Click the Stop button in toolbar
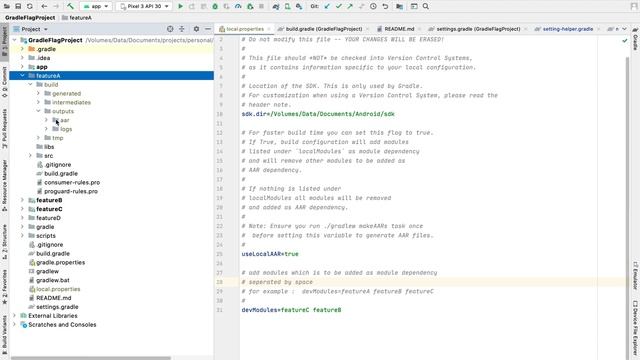 (x=261, y=7)
